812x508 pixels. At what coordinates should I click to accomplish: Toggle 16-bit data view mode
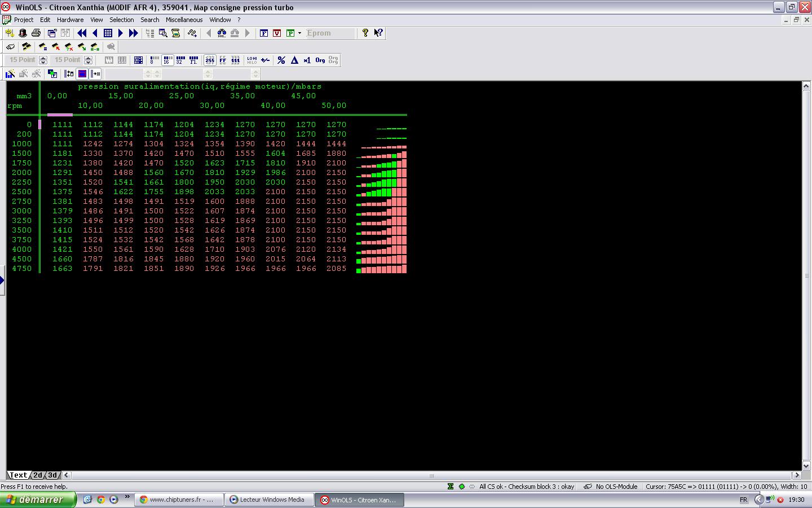[x=167, y=60]
